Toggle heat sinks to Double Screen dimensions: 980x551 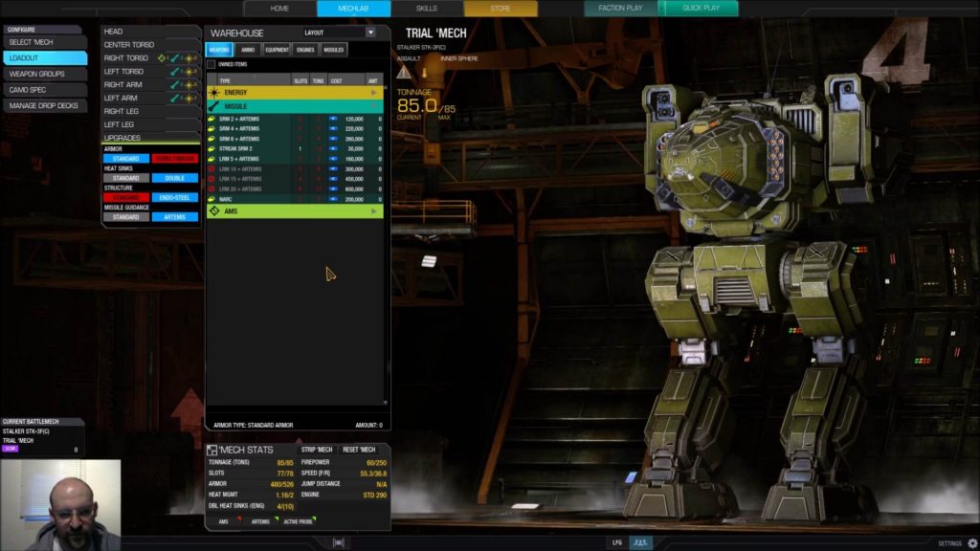point(174,178)
